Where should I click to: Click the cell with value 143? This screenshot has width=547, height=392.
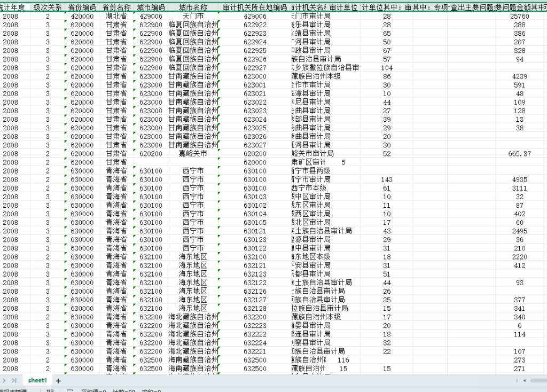pyautogui.click(x=387, y=179)
